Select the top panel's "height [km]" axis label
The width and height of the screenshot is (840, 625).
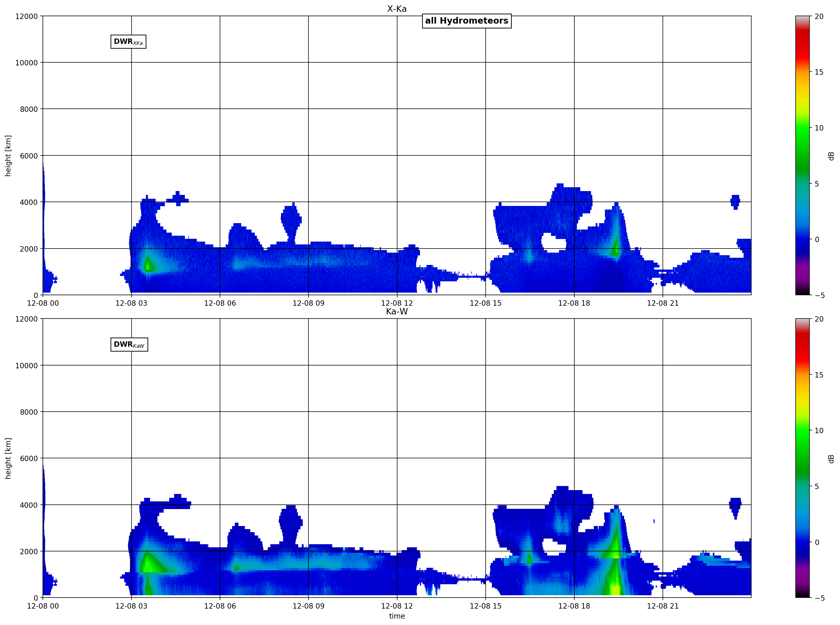pyautogui.click(x=8, y=155)
